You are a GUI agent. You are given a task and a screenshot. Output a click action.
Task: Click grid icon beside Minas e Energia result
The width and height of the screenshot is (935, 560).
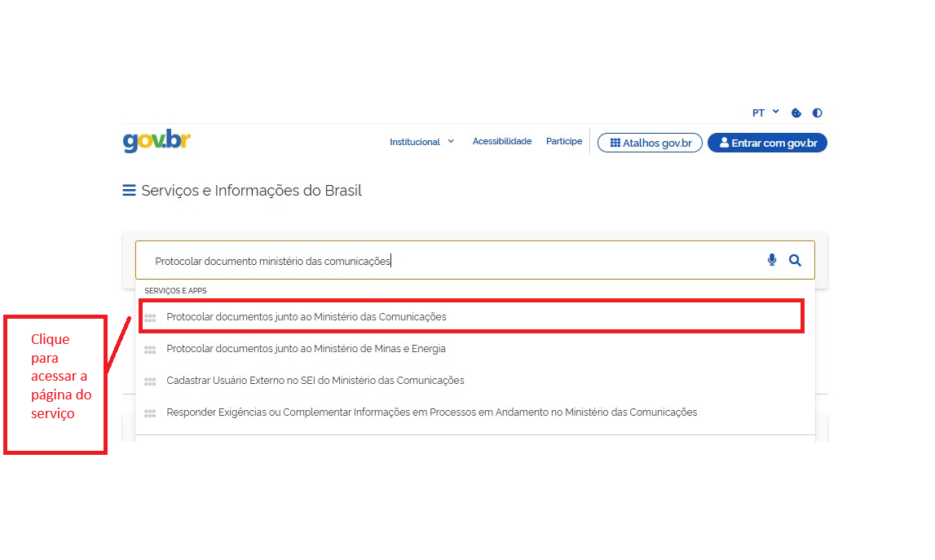tap(150, 350)
